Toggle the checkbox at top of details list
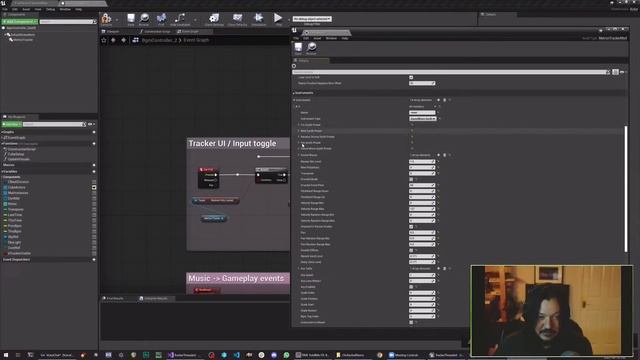Viewport: 640px width, 360px height. [411, 77]
